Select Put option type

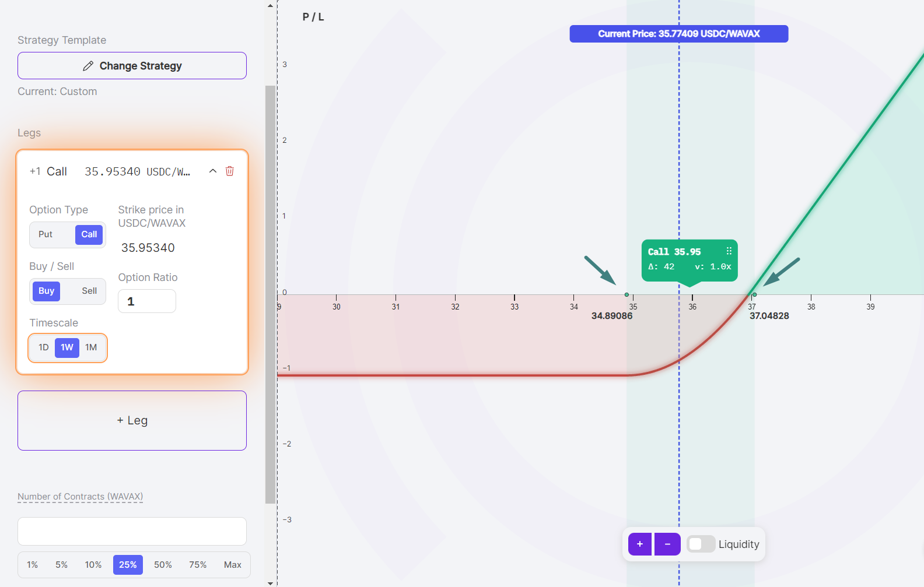(x=45, y=234)
